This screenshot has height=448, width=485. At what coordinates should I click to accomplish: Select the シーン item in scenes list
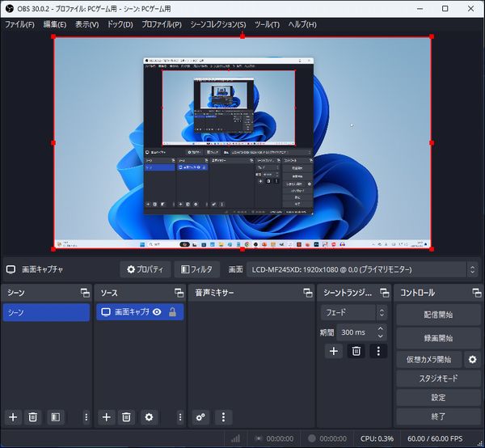point(46,312)
